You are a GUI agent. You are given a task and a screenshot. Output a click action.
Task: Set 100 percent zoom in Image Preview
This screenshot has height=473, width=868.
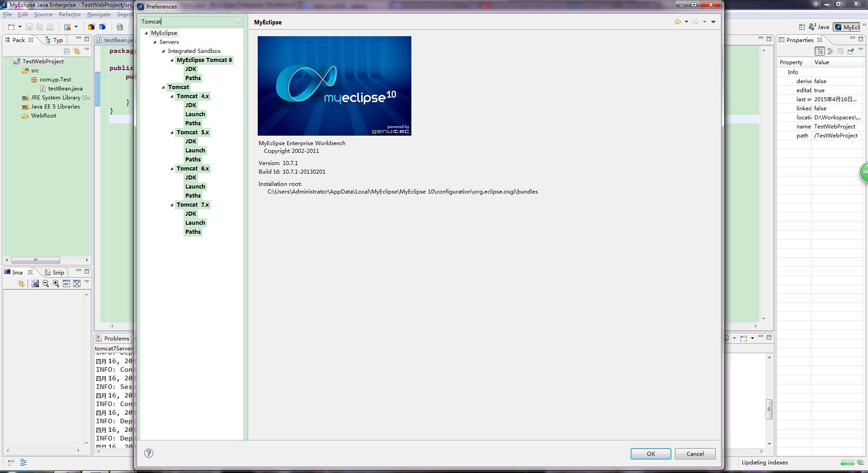tap(66, 284)
